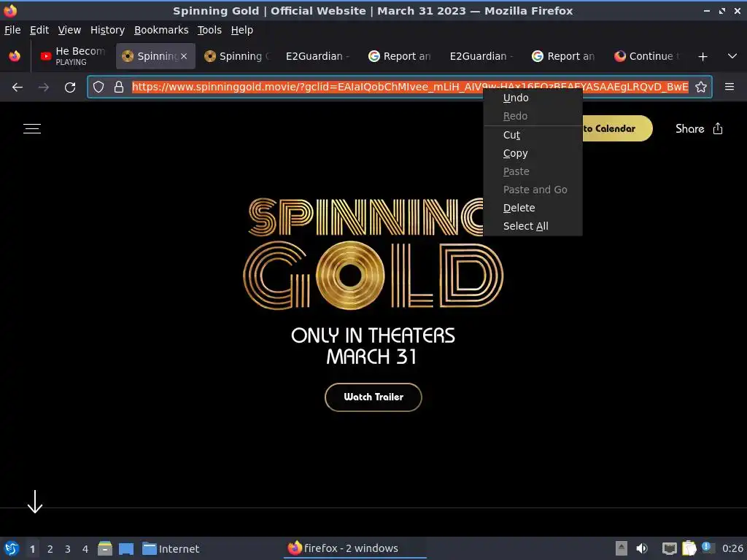Open the File menu
747x560 pixels.
(12, 30)
